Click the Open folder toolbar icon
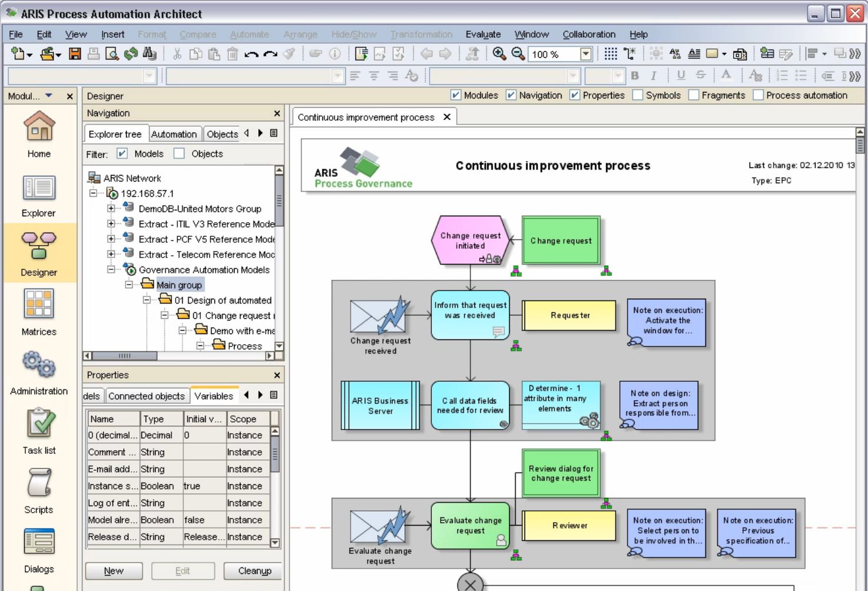 (48, 54)
